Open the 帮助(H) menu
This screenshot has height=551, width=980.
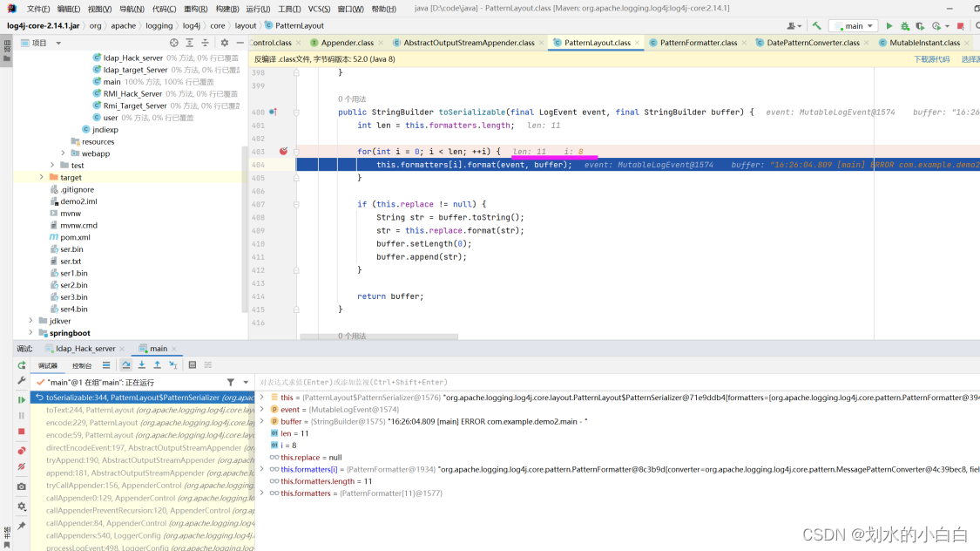pyautogui.click(x=384, y=9)
